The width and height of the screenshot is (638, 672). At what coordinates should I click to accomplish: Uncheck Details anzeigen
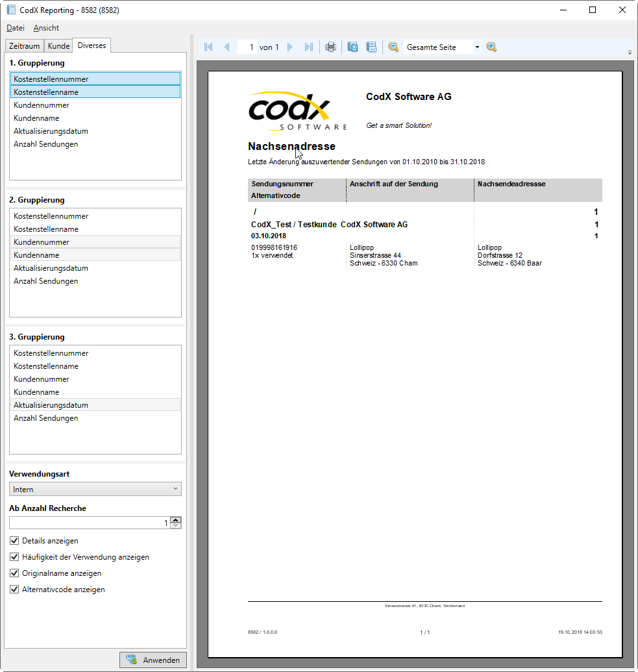click(14, 540)
